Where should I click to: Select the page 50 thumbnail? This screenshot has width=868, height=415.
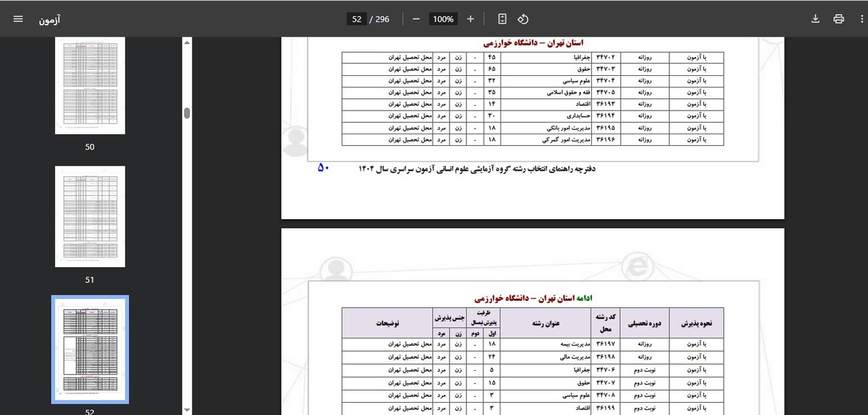[x=90, y=85]
